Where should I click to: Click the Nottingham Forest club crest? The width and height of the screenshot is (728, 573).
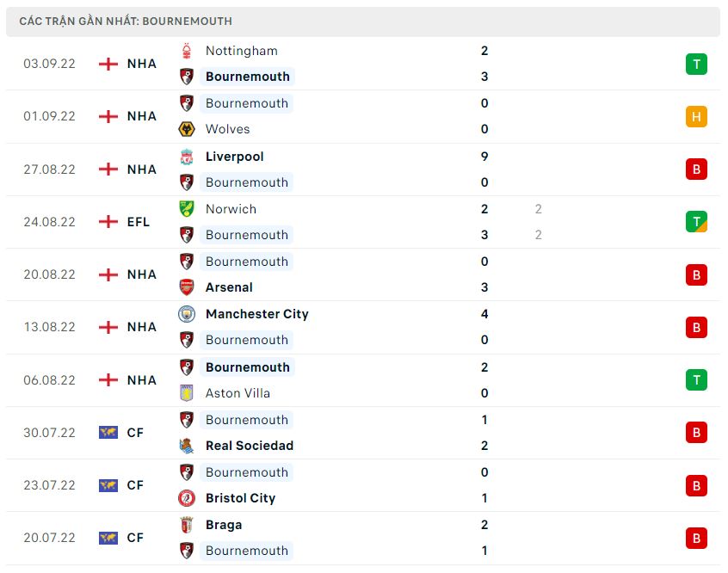(187, 51)
